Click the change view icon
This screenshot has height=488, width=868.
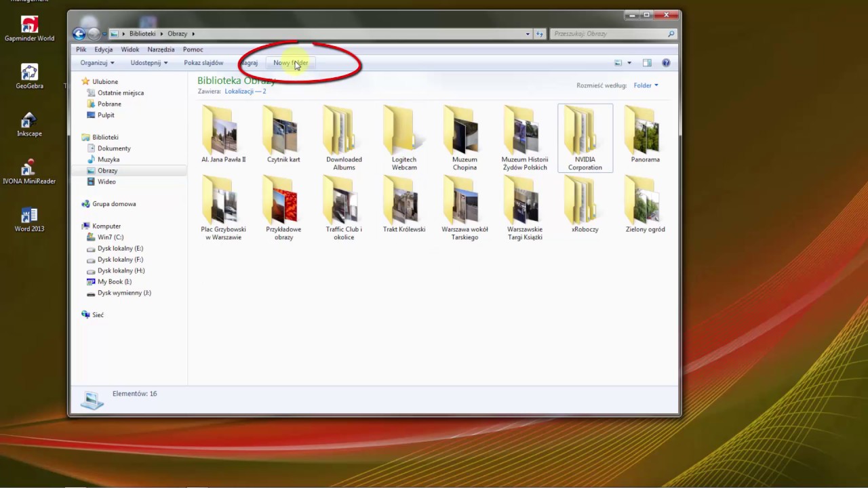618,63
